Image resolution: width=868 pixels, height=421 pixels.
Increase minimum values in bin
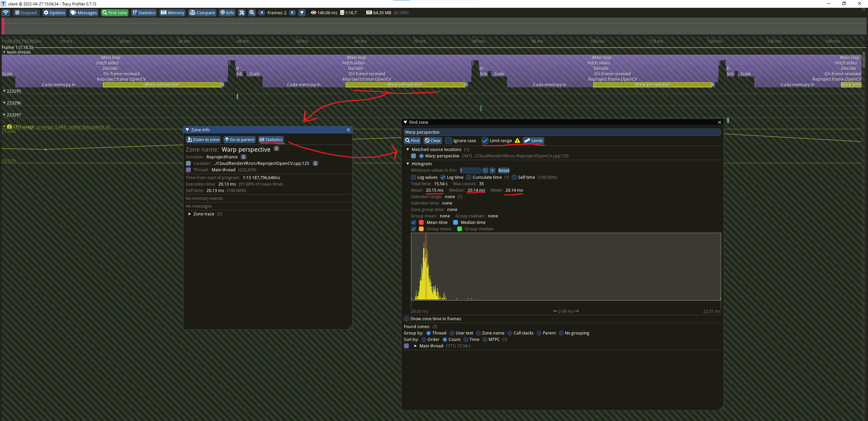coord(492,170)
